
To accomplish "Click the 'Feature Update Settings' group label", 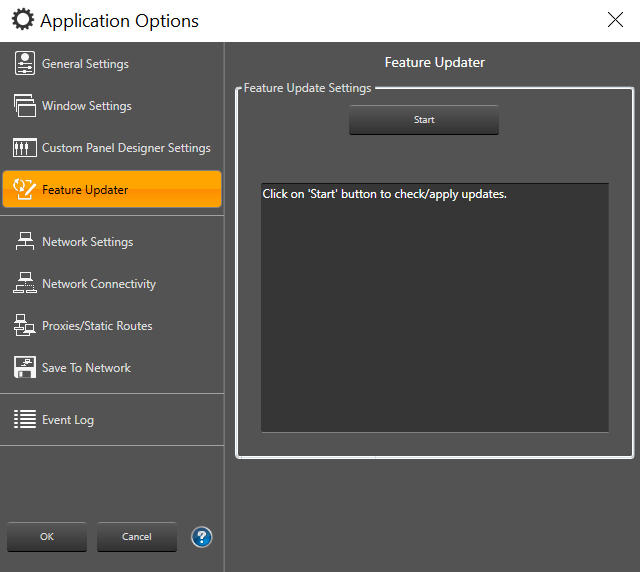I will pyautogui.click(x=307, y=88).
